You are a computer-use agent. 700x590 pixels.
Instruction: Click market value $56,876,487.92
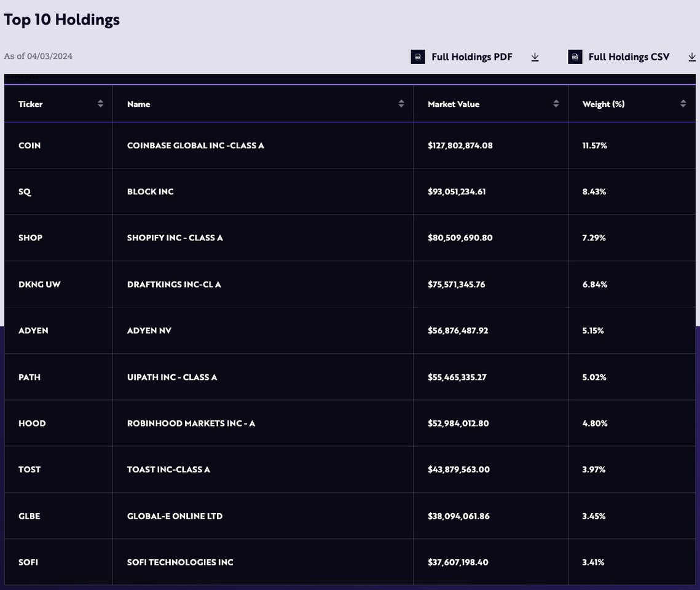[458, 331]
